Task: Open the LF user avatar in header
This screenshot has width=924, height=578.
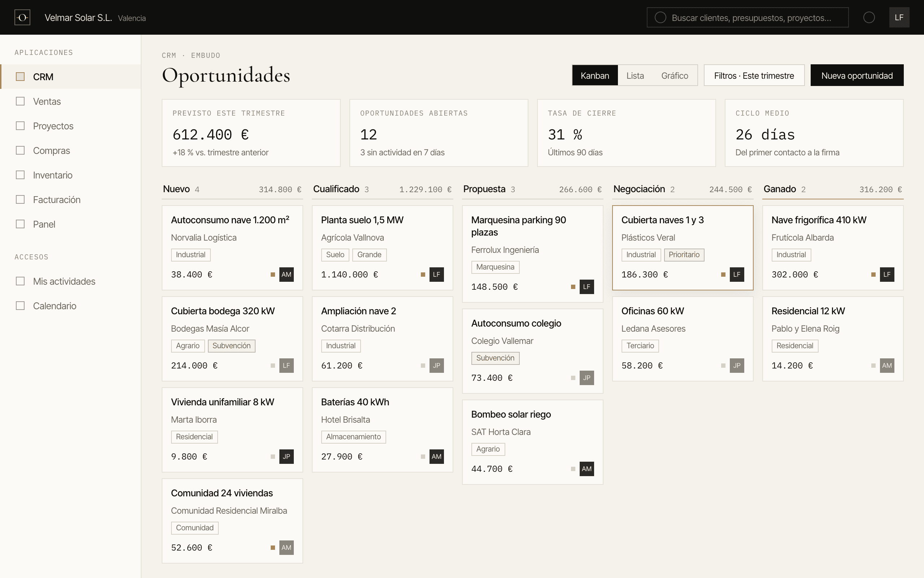Action: [899, 18]
